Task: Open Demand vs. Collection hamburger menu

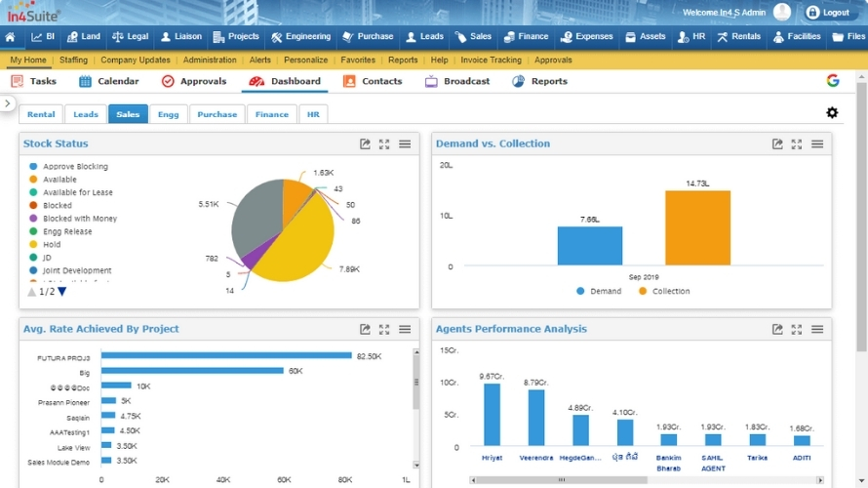Action: 817,144
